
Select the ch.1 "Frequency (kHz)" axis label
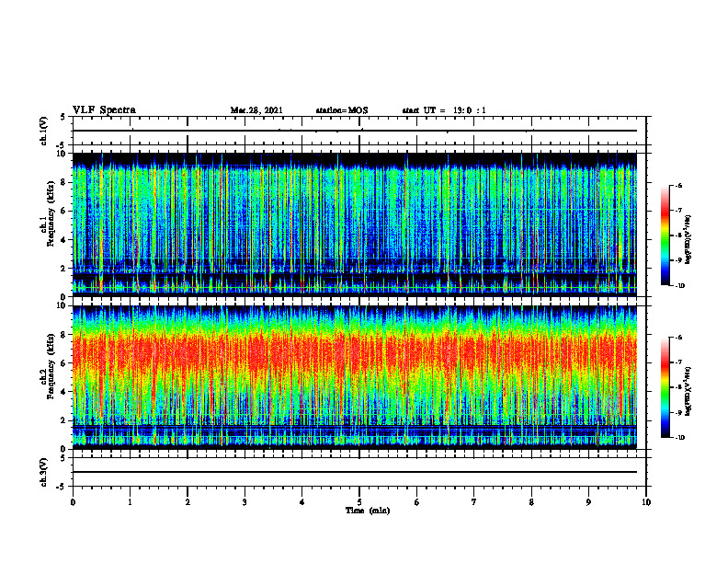coord(51,214)
